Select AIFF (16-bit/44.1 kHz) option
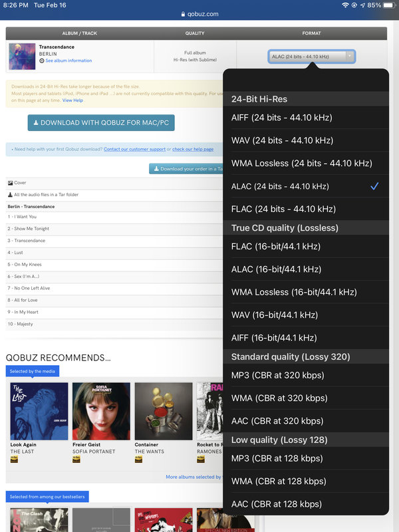The image size is (399, 532). click(306, 338)
